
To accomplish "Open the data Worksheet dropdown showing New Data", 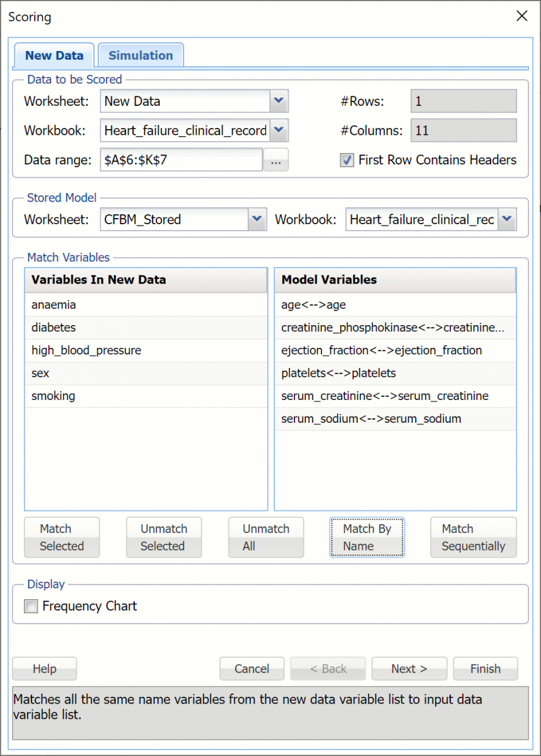I will (279, 101).
